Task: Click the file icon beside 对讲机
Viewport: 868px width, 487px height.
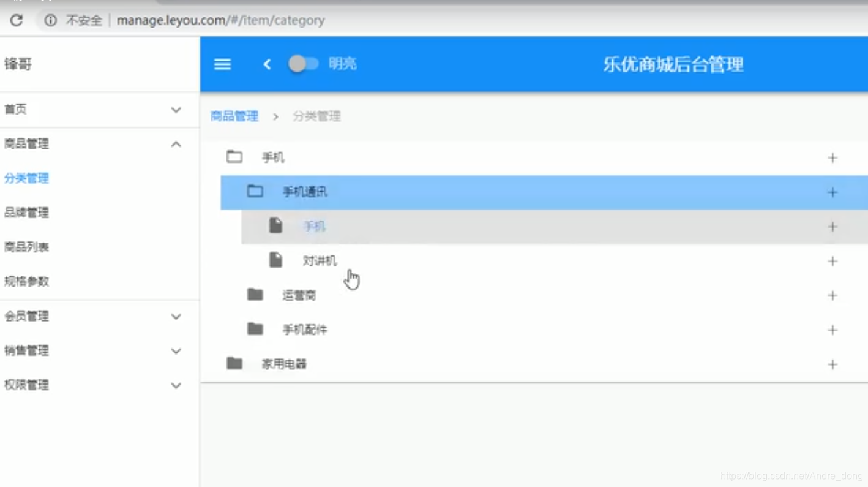Action: point(276,260)
